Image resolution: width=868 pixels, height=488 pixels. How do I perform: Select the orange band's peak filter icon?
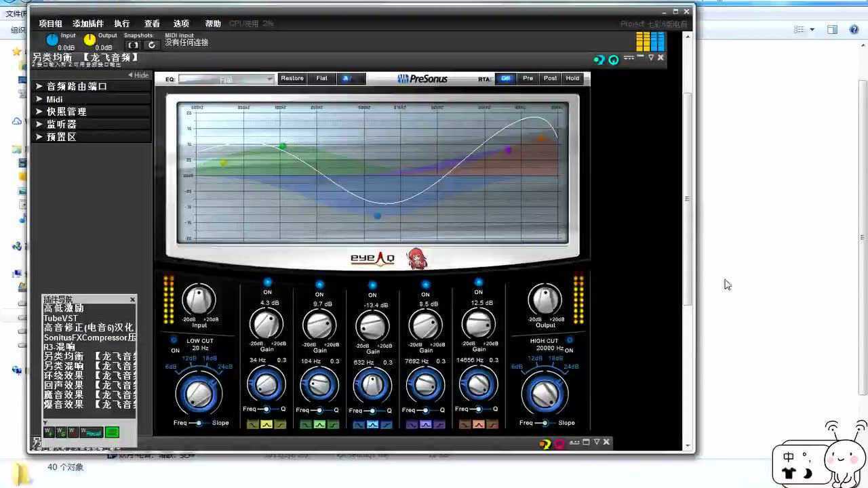[x=478, y=425]
